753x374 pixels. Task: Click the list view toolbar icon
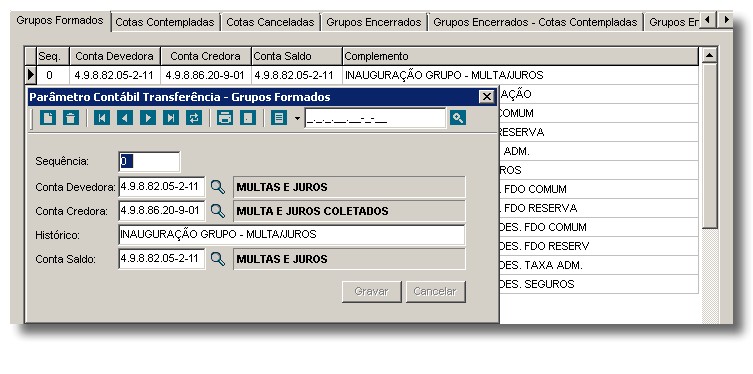[279, 118]
